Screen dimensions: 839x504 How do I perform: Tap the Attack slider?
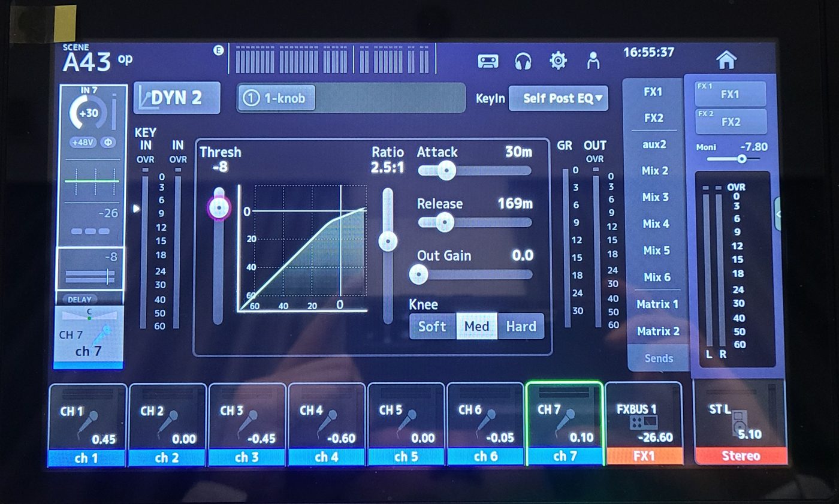click(x=474, y=171)
